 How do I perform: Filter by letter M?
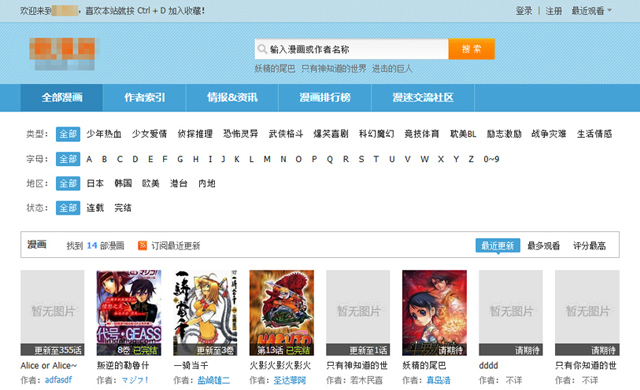tap(267, 159)
